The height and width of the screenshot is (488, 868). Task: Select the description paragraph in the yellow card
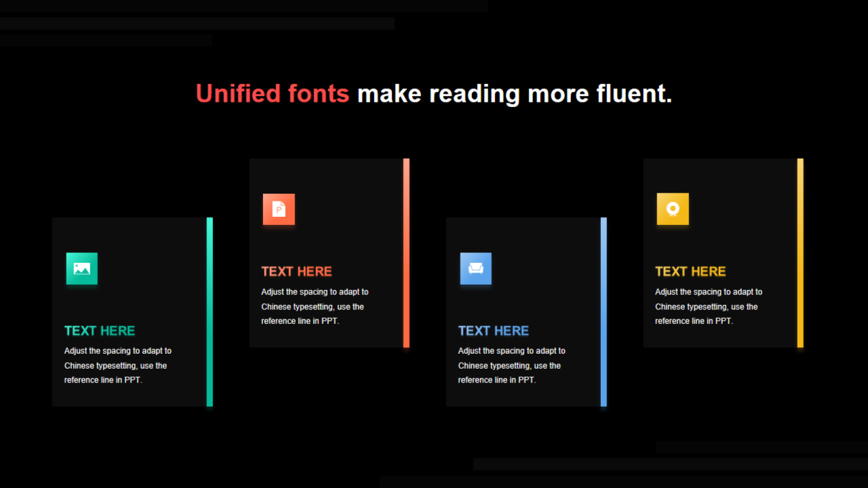[x=708, y=306]
